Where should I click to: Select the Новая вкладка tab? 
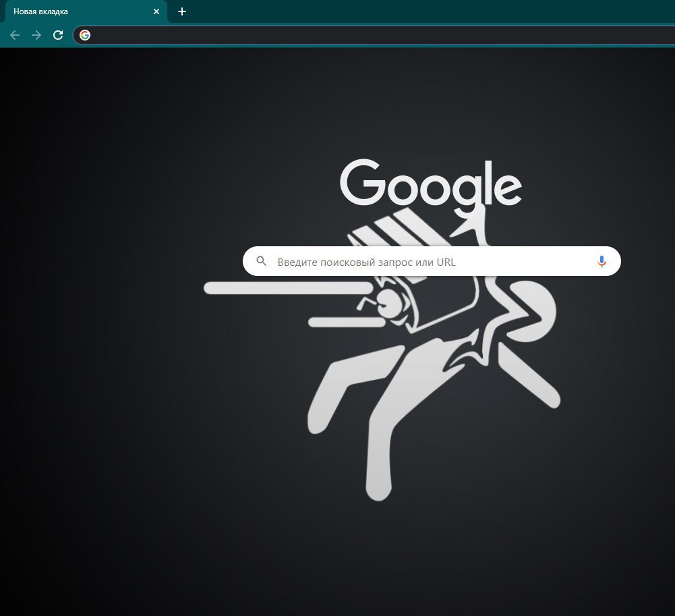pyautogui.click(x=86, y=11)
